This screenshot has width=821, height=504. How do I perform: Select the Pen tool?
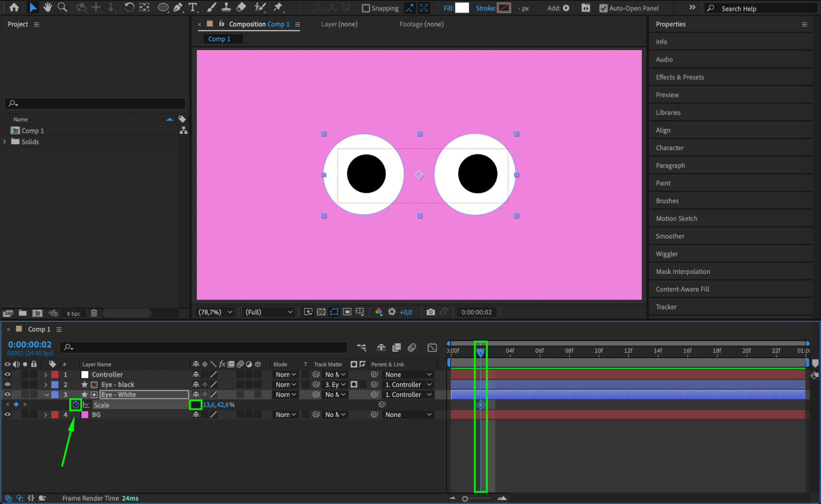178,7
